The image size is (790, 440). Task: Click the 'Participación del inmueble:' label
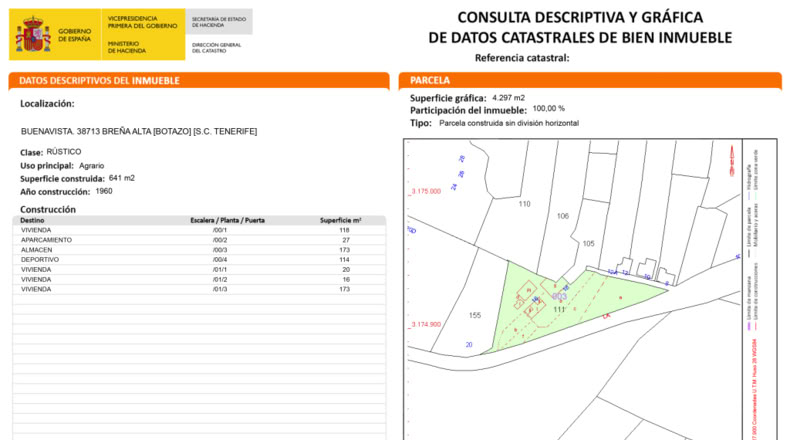(468, 110)
